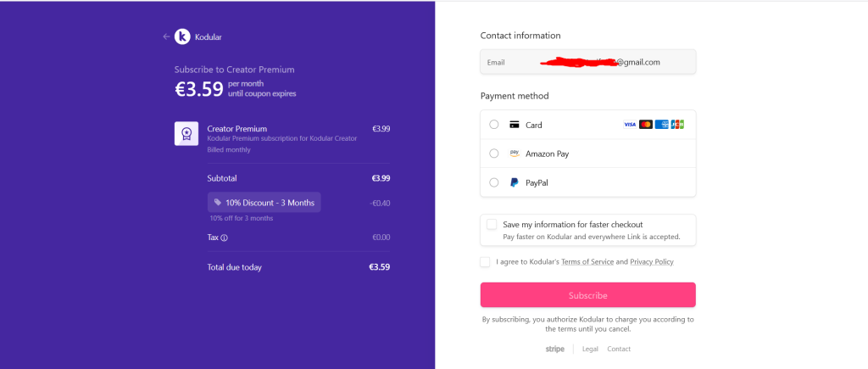Select the Amazon Pay radio button

tap(494, 154)
